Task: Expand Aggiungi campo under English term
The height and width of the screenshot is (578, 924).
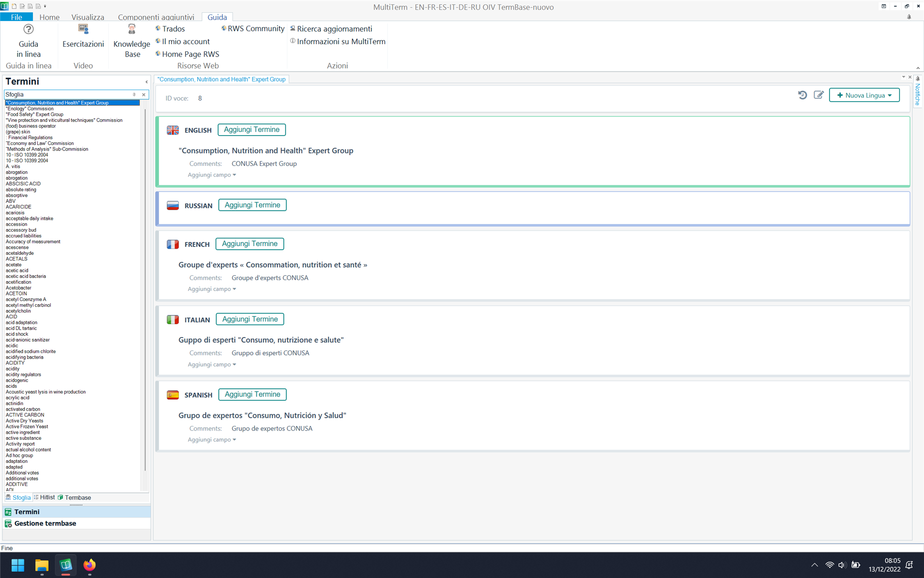Action: pyautogui.click(x=212, y=175)
